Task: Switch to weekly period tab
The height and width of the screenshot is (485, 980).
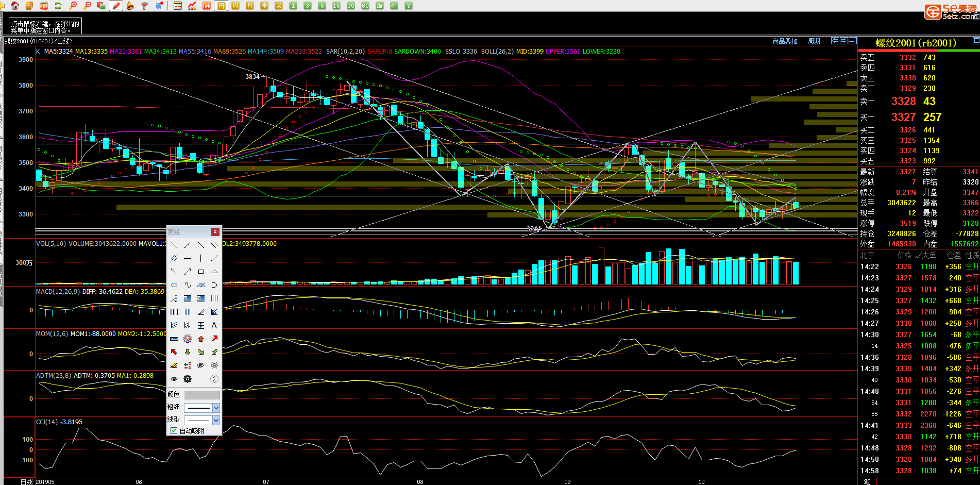Action: coord(235,6)
